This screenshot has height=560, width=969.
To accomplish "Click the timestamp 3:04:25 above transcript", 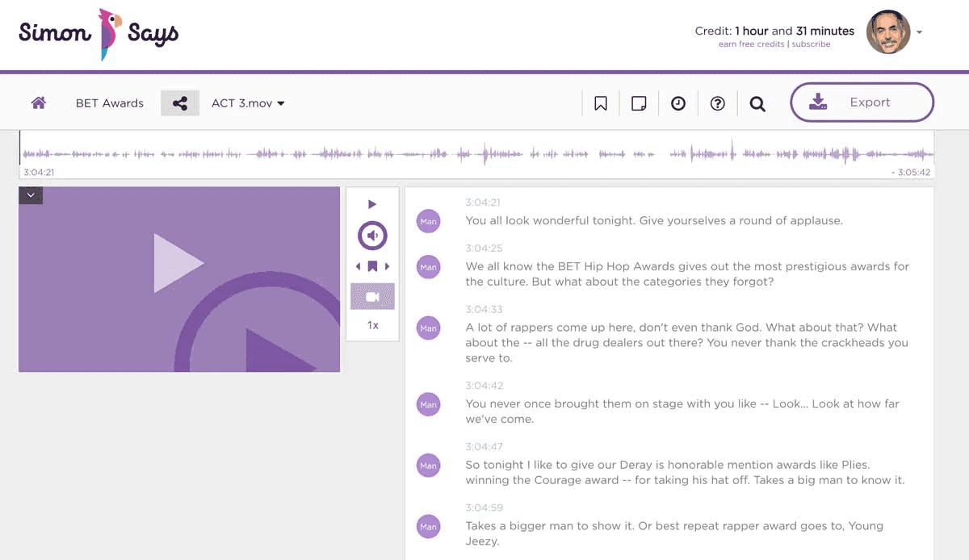I will click(484, 248).
